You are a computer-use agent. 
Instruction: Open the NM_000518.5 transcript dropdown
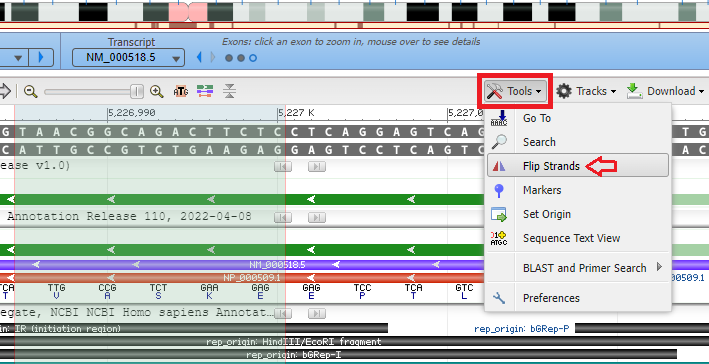coord(128,58)
